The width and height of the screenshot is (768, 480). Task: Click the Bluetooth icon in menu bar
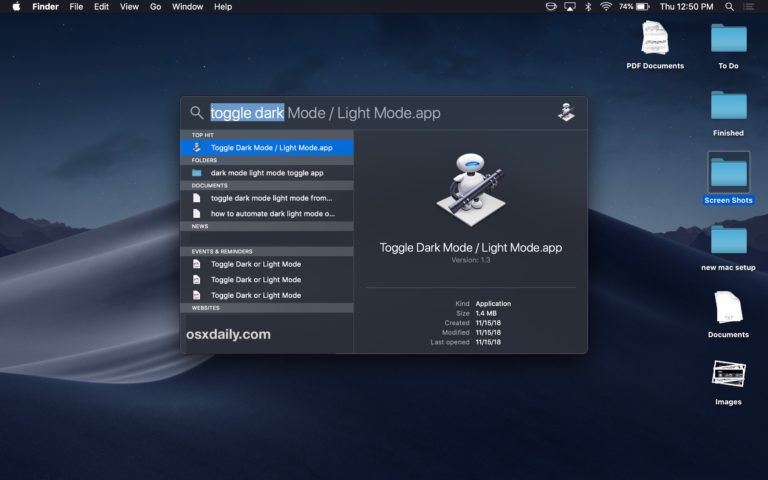point(588,7)
